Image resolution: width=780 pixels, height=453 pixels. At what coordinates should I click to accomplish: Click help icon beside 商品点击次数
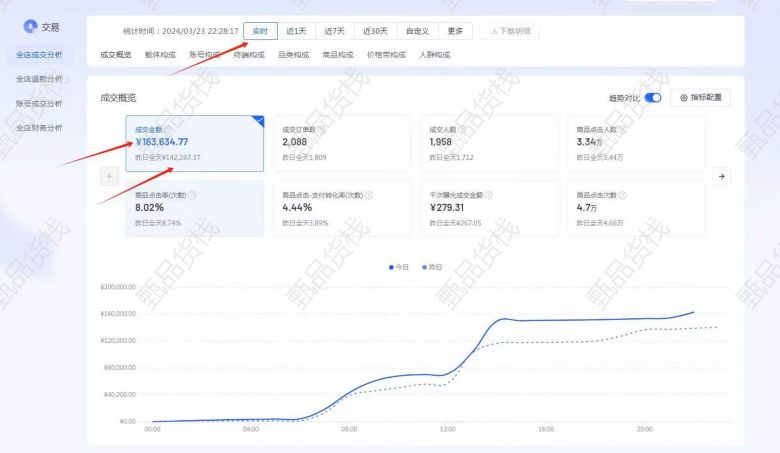click(x=622, y=195)
